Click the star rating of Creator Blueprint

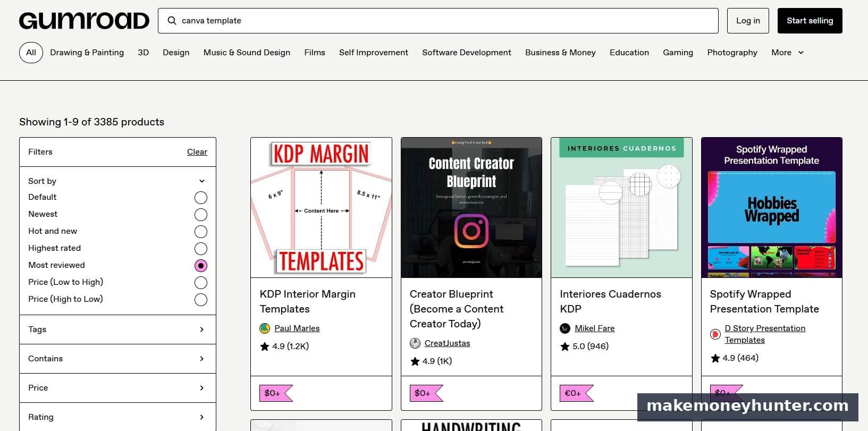pos(431,361)
